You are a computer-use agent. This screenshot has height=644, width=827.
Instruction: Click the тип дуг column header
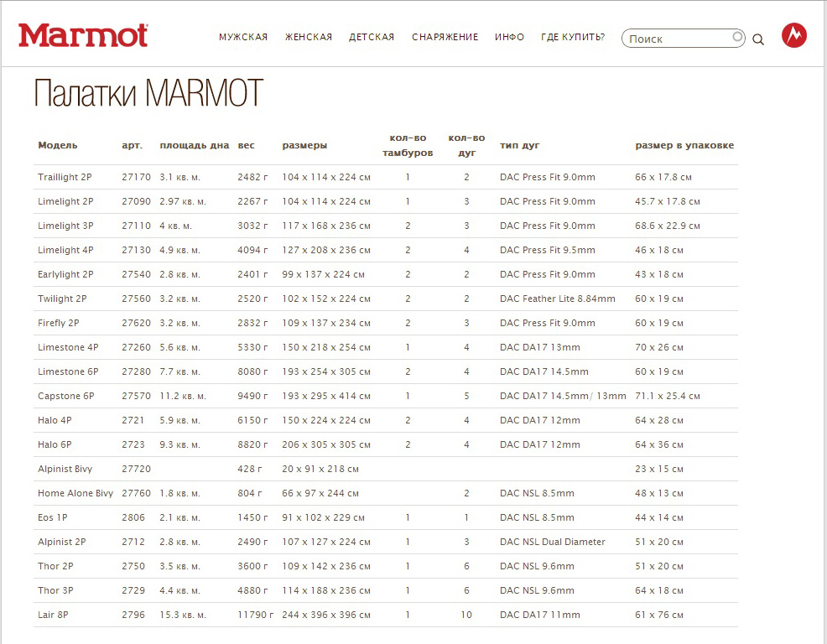point(520,145)
